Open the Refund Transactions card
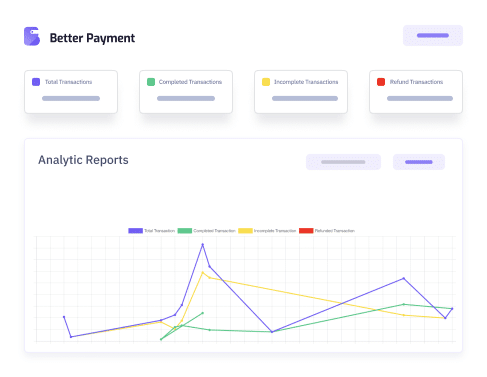 tap(416, 92)
